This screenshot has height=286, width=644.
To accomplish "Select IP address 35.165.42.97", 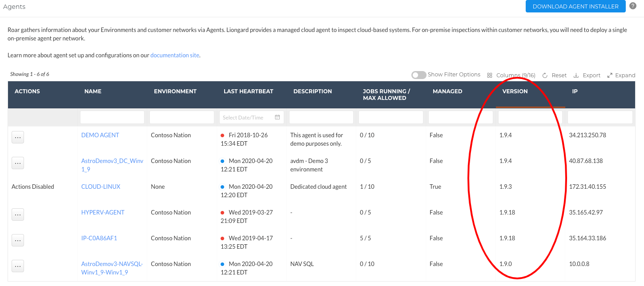I will coord(586,212).
